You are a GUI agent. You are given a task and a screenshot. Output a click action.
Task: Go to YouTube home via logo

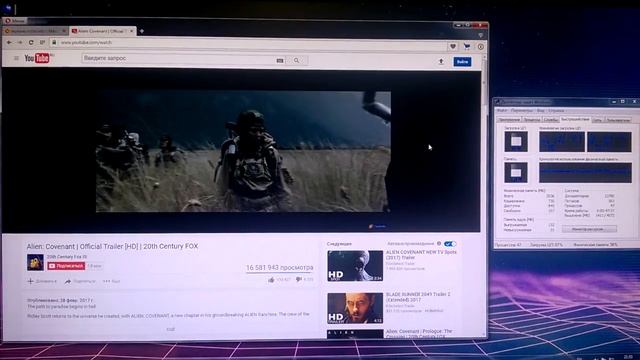38,58
